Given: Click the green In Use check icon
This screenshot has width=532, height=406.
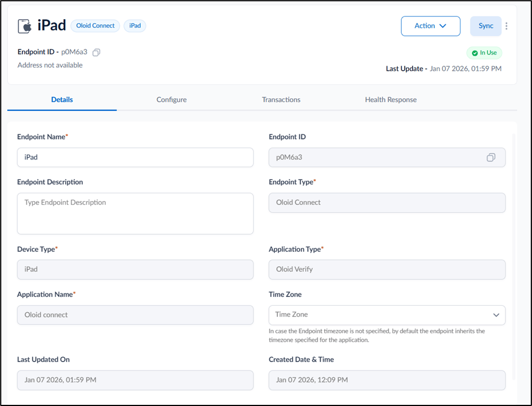Looking at the screenshot, I should click(x=475, y=53).
